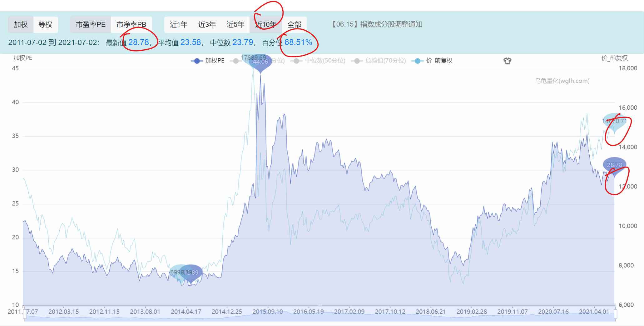This screenshot has width=644, height=326.
Task: Toggle the 价_前复权 legend series
Action: coord(432,61)
